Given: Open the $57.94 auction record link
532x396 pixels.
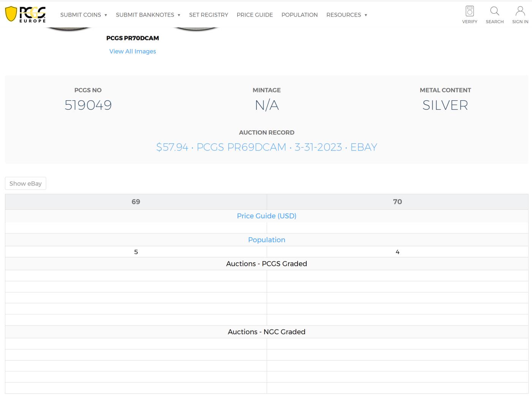Looking at the screenshot, I should coord(266,147).
